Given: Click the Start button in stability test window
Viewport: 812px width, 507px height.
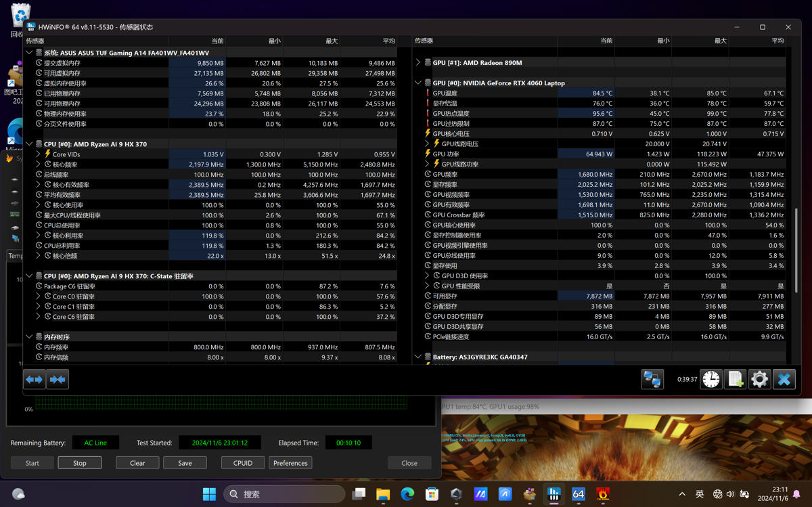Looking at the screenshot, I should (32, 463).
